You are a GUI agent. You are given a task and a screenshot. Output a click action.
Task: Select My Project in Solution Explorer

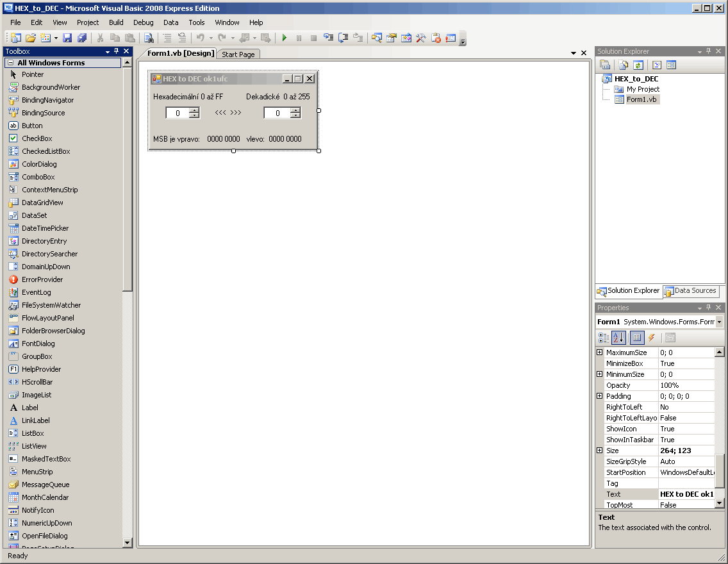[643, 89]
